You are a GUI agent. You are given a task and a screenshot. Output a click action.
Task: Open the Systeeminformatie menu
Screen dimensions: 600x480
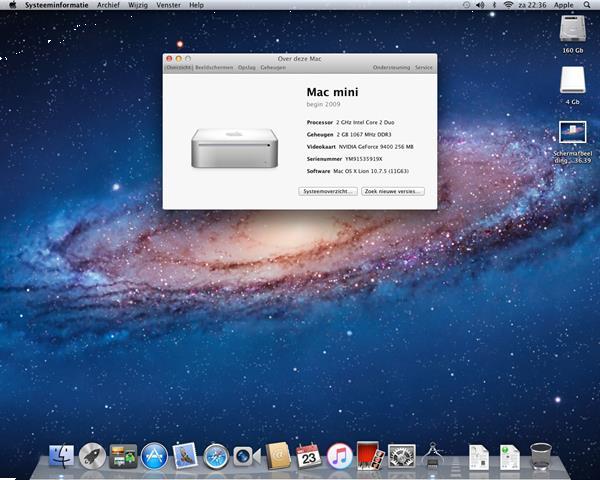point(57,5)
